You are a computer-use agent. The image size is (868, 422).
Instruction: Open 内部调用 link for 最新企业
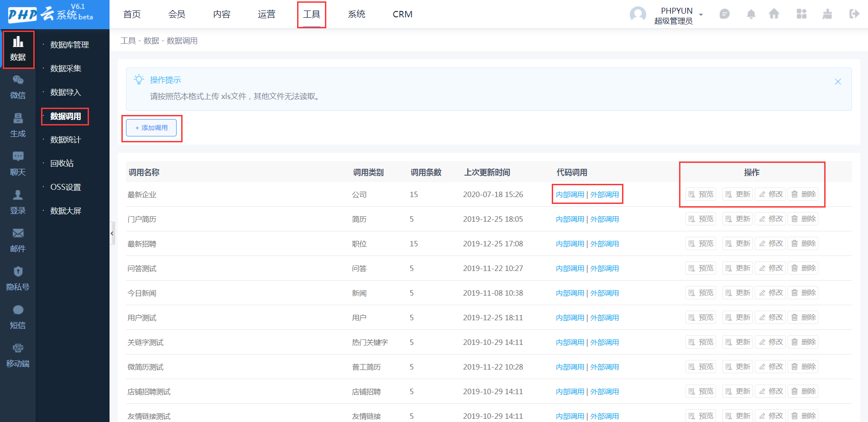[570, 194]
